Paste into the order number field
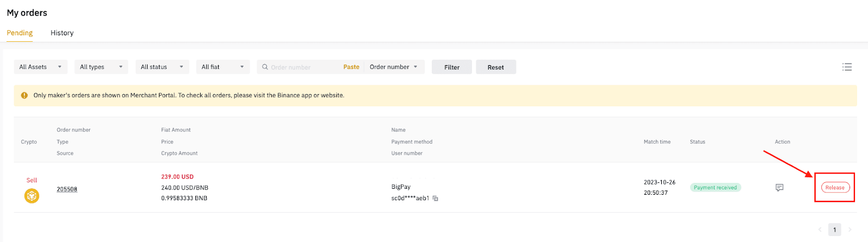 (x=351, y=67)
